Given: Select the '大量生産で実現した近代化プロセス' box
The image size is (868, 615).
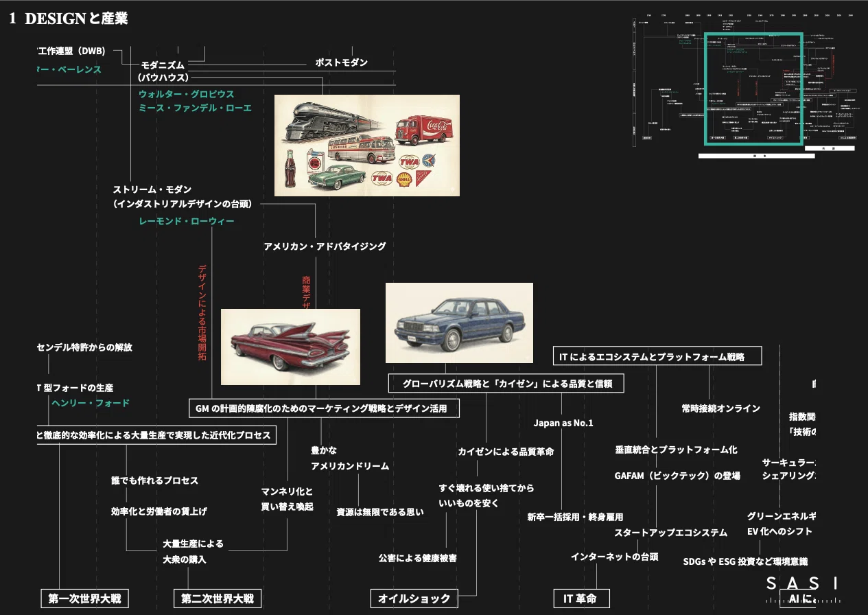Looking at the screenshot, I should click(156, 435).
